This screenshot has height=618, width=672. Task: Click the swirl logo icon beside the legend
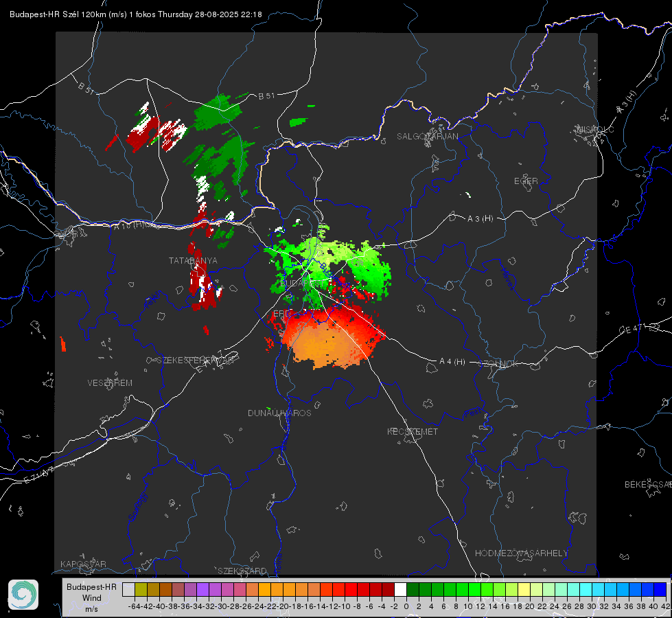pyautogui.click(x=23, y=595)
